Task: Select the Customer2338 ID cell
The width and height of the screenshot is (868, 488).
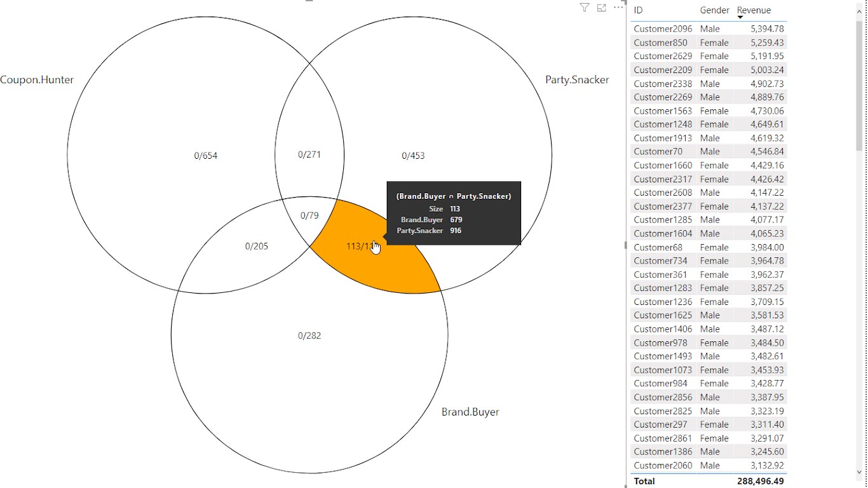Action: click(663, 83)
